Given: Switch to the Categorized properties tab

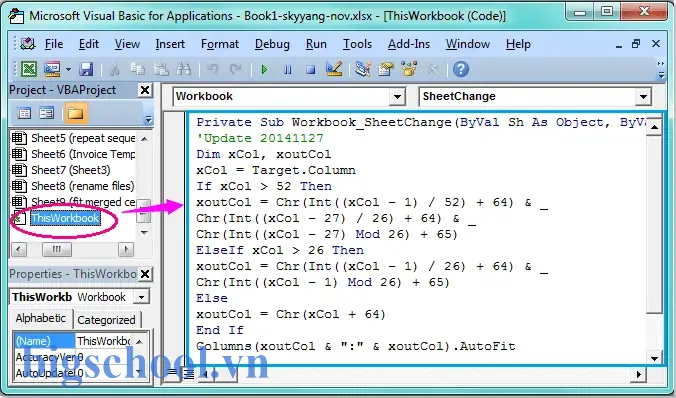Looking at the screenshot, I should click(x=106, y=320).
